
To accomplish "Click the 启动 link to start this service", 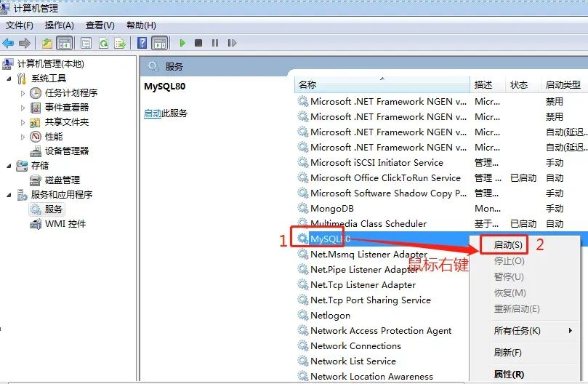I will pyautogui.click(x=153, y=113).
